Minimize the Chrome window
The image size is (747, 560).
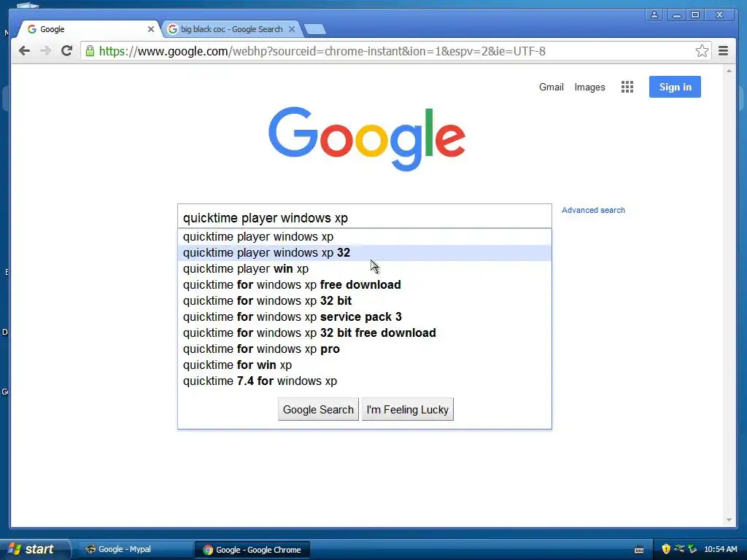pos(676,15)
